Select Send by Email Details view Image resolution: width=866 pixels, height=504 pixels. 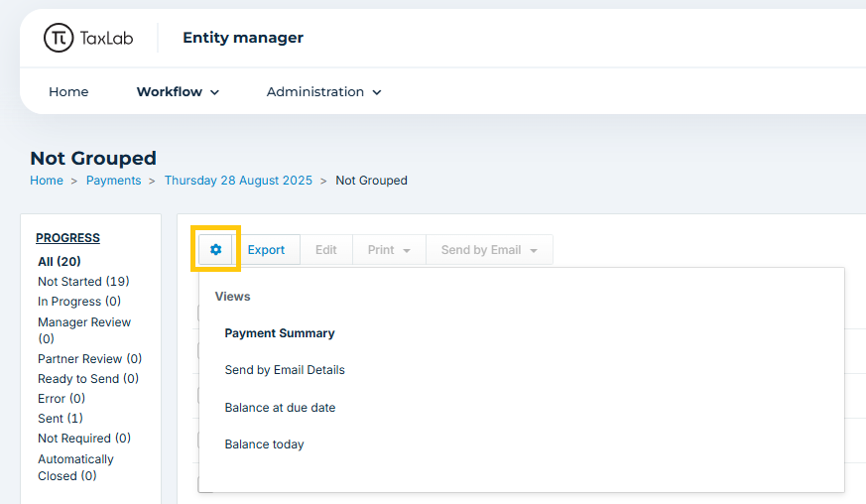[x=285, y=370]
